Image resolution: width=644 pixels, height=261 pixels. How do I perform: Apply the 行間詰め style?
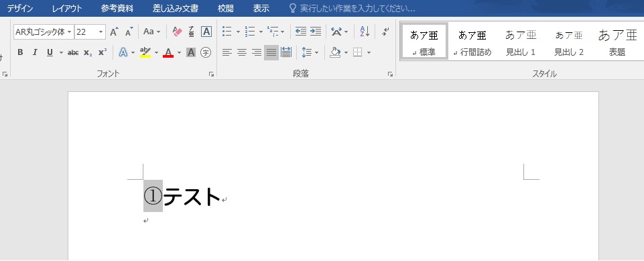click(472, 41)
